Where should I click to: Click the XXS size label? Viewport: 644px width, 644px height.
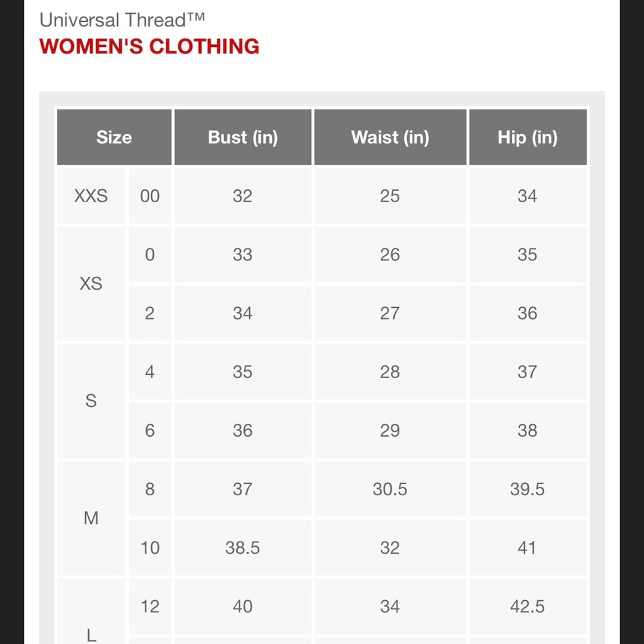pyautogui.click(x=91, y=196)
